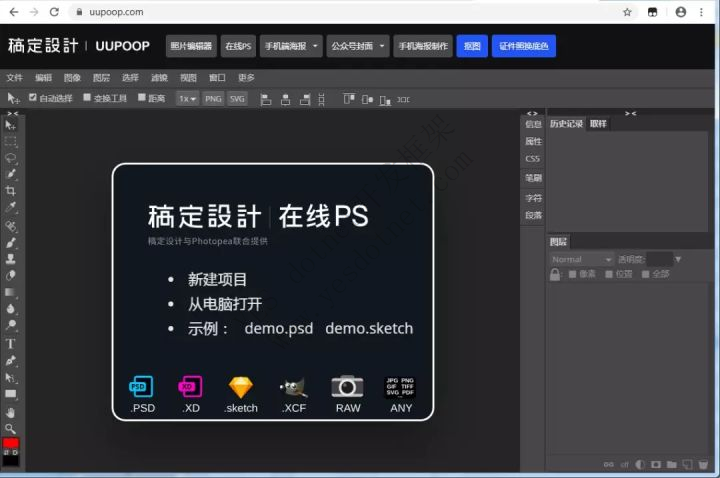
Task: Open the 1x scale dropdown
Action: click(x=187, y=99)
